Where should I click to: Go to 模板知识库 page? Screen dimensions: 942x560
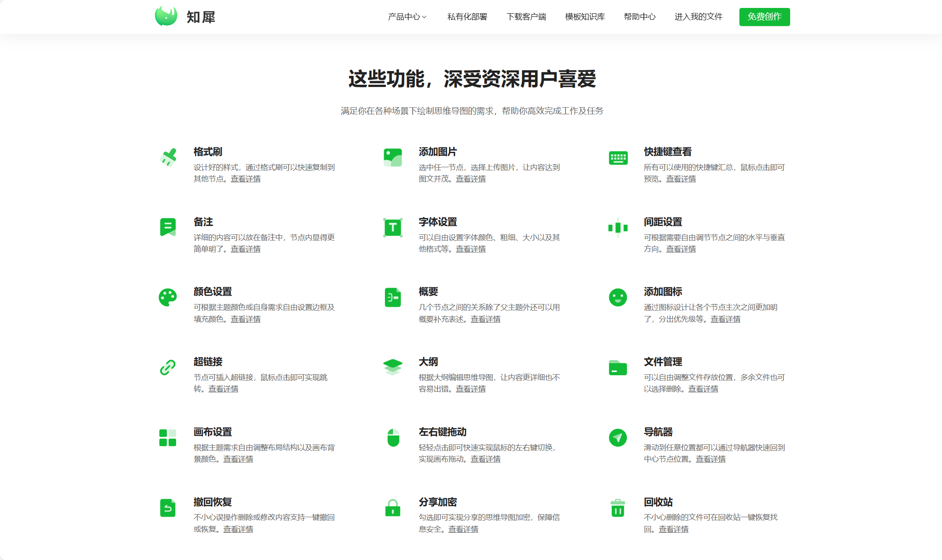(x=585, y=17)
